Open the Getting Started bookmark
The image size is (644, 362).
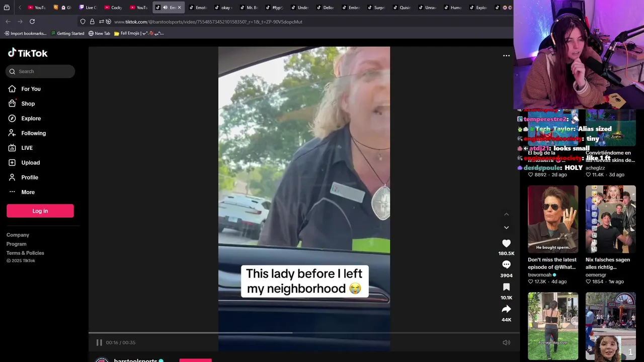tap(67, 34)
